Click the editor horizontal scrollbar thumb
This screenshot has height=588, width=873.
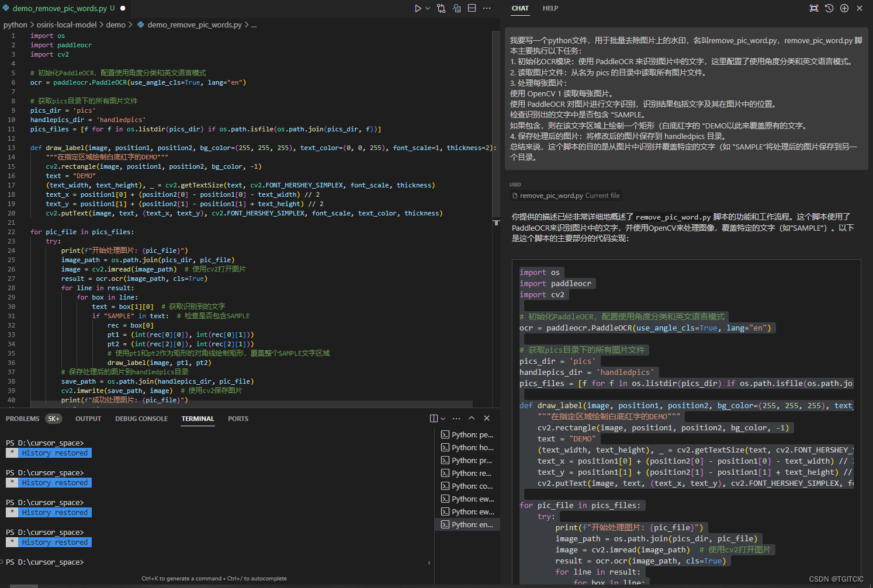252,404
